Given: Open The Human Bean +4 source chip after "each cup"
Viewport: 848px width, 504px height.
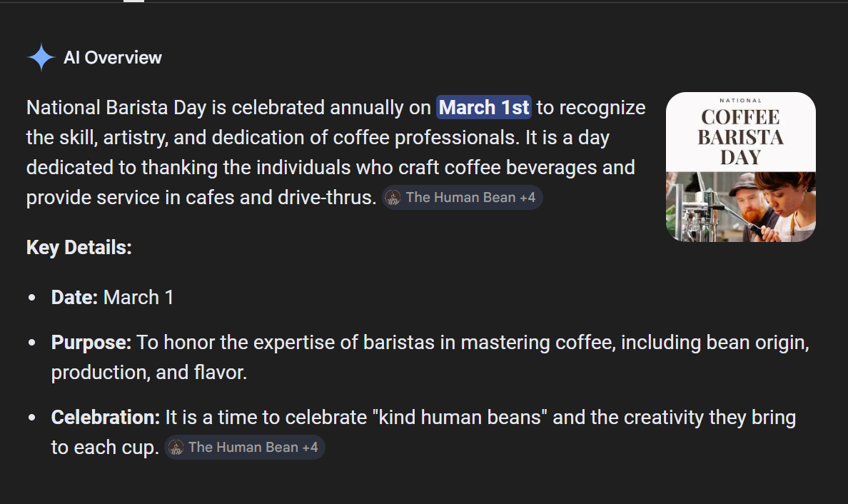Looking at the screenshot, I should (x=244, y=447).
